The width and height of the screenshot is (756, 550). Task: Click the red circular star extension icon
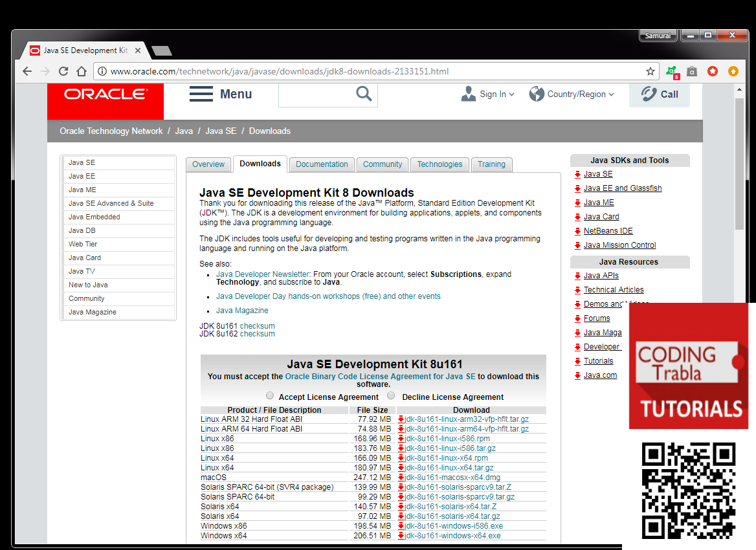coord(713,71)
